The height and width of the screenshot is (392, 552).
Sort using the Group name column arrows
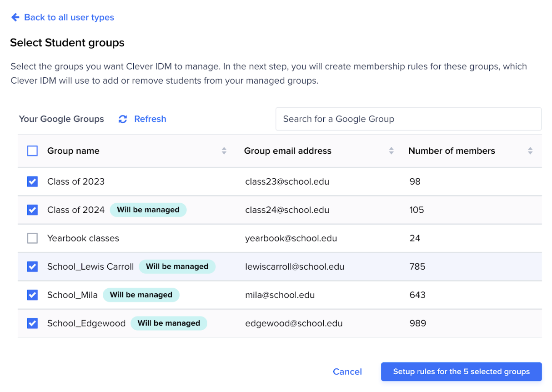[x=224, y=151]
